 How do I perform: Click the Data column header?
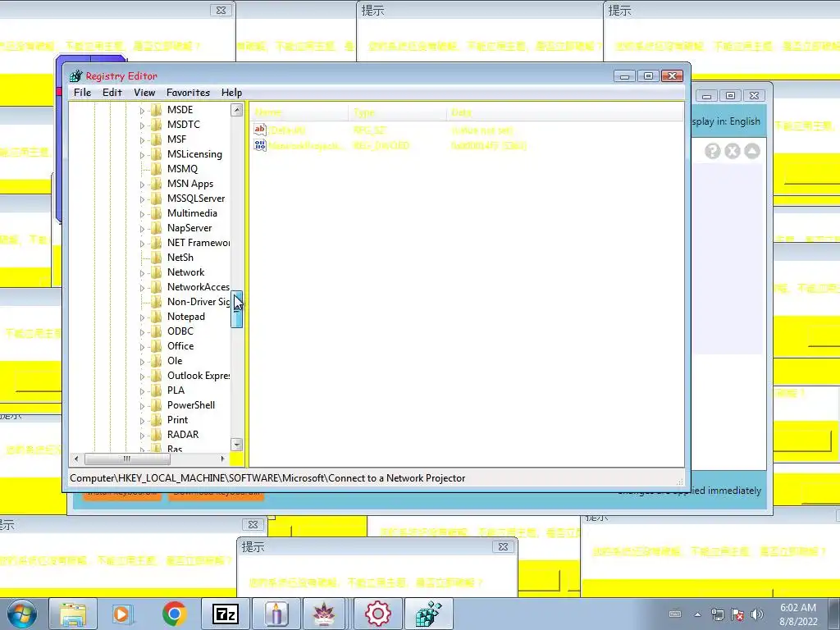(x=564, y=112)
